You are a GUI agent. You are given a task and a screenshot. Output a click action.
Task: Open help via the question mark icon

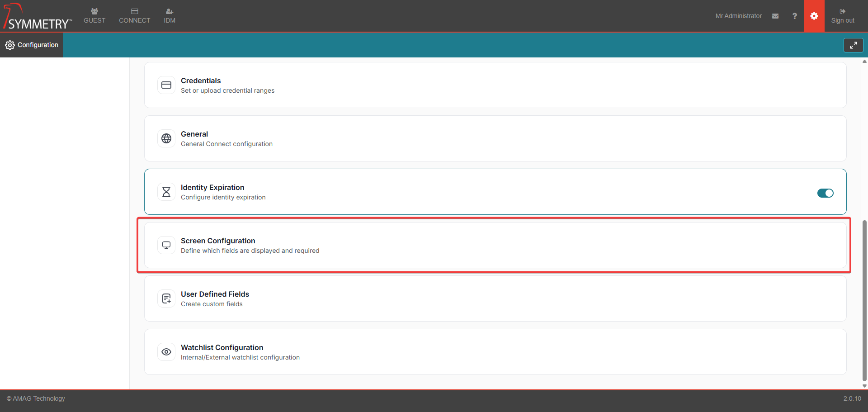pyautogui.click(x=794, y=16)
